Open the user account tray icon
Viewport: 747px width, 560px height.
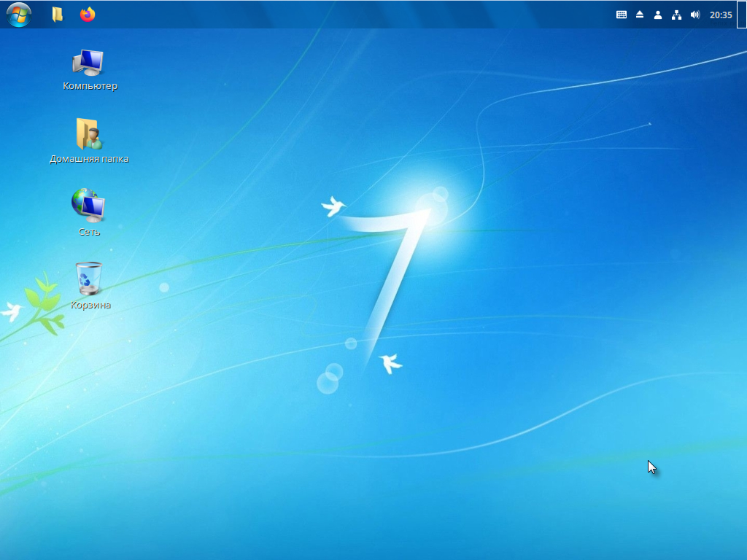pos(658,15)
